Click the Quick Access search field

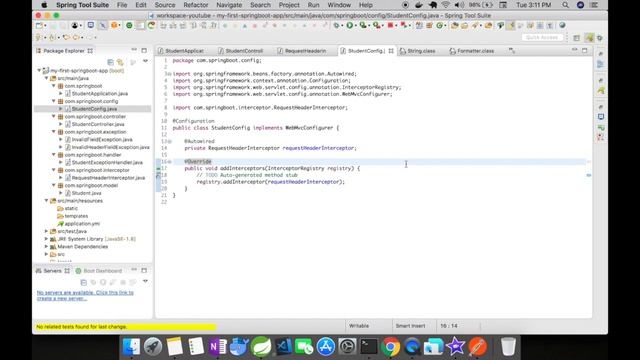[x=542, y=38]
